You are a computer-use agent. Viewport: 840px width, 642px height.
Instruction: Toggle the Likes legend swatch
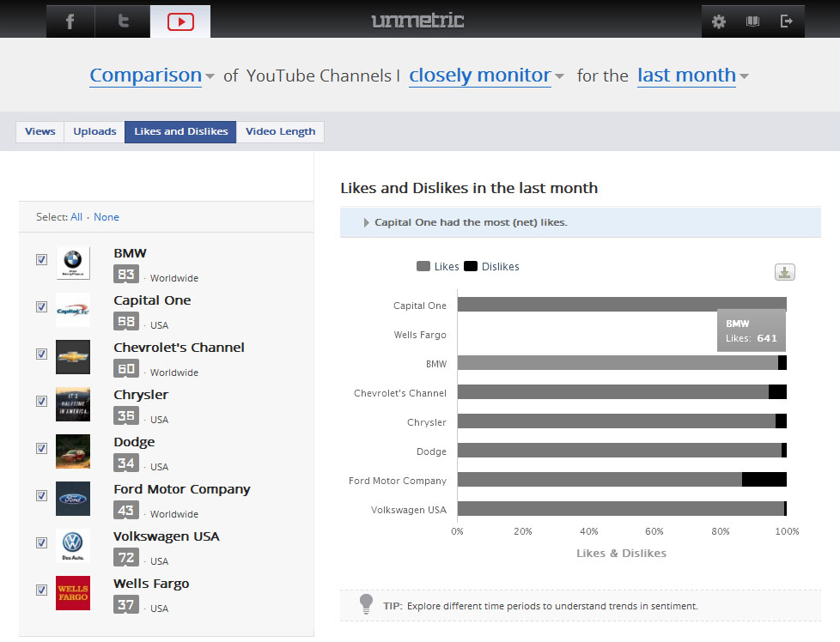tap(423, 266)
